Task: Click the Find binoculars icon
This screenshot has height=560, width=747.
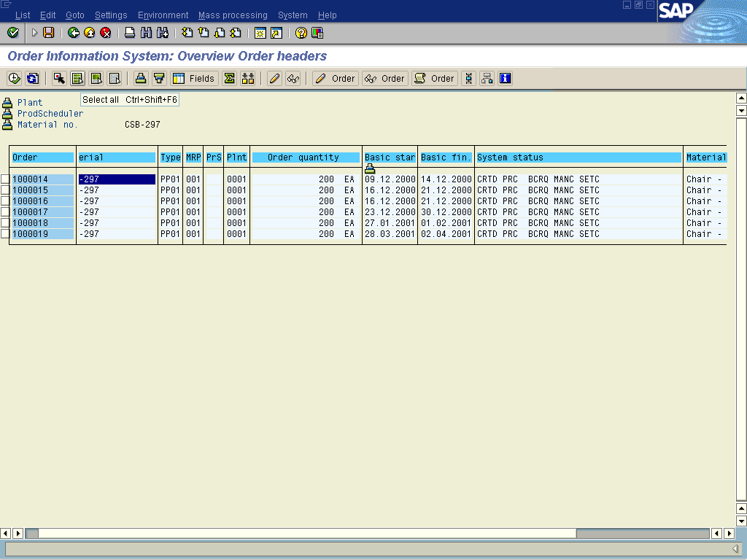Action: coord(146,33)
